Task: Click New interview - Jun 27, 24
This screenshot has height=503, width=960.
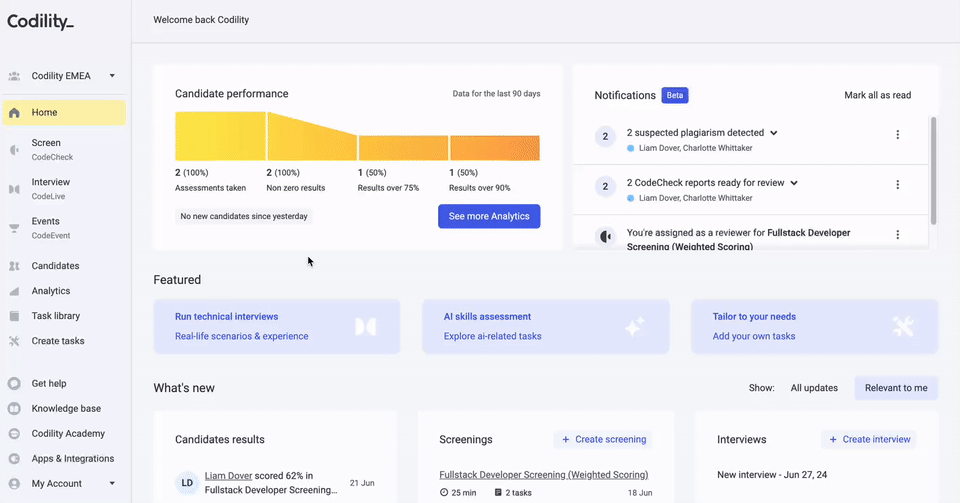Action: pos(772,475)
